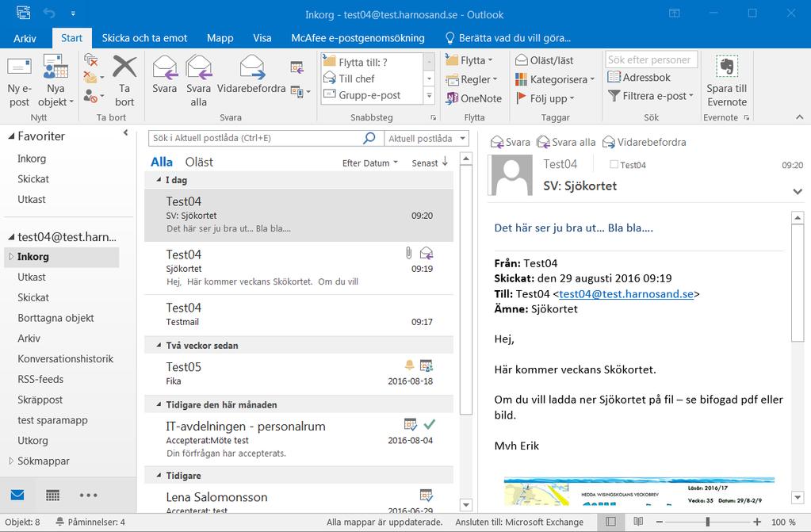The width and height of the screenshot is (811, 532).
Task: Open McAfee e-postgenomsökning tab
Action: click(x=358, y=38)
